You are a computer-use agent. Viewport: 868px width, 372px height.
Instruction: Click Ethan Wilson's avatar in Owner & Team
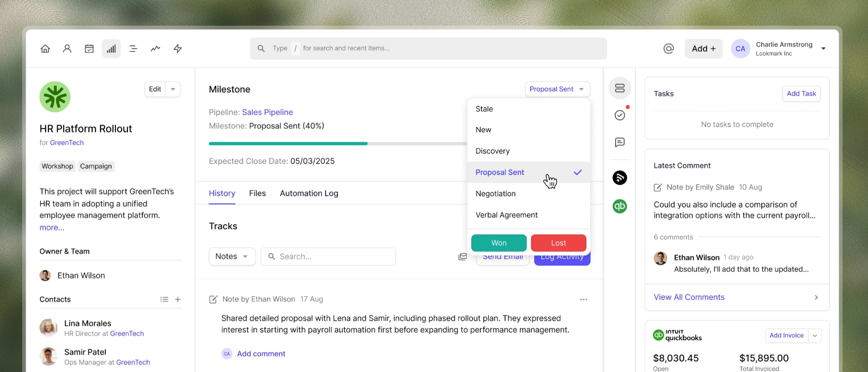coord(45,275)
